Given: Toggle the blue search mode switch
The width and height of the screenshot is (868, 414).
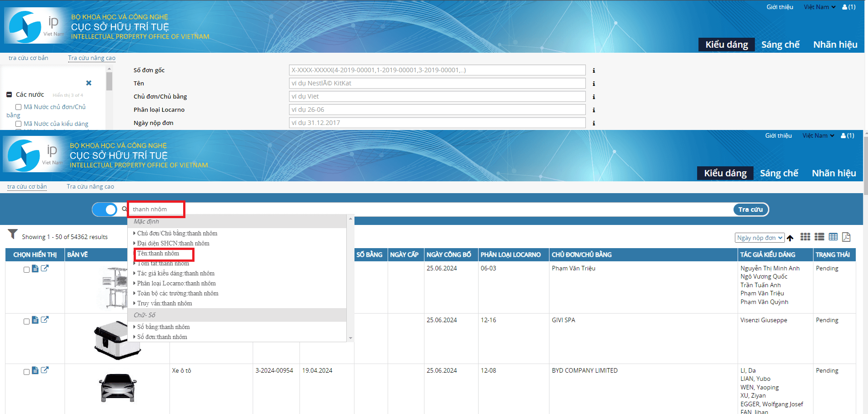Looking at the screenshot, I should [x=105, y=209].
